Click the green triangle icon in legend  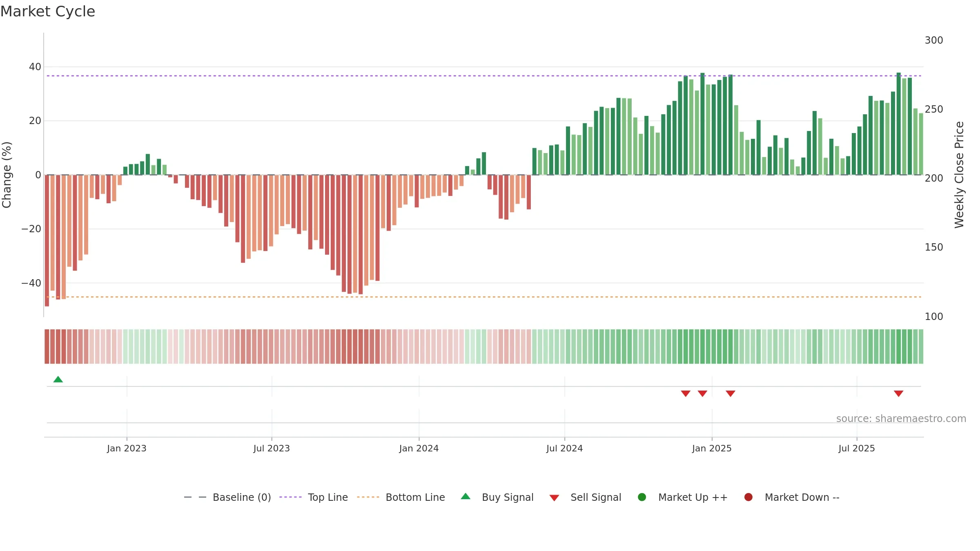pos(465,496)
